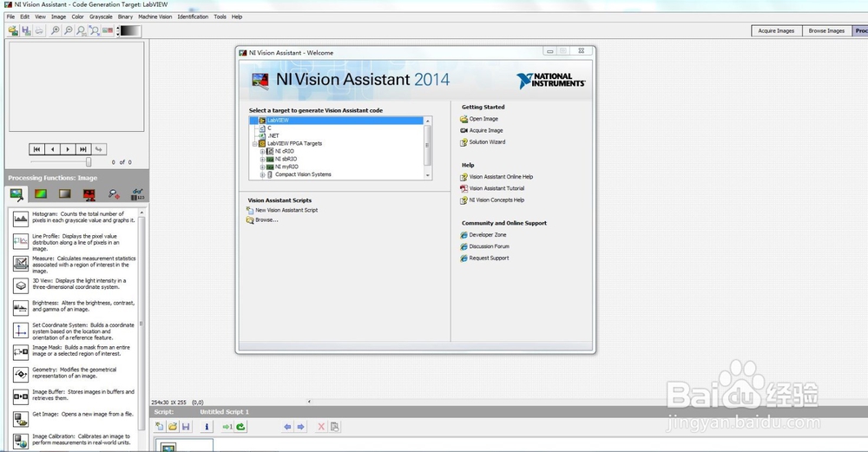This screenshot has width=868, height=452.
Task: Collapse the LabVIEW FPGA Targets node
Action: (x=255, y=143)
